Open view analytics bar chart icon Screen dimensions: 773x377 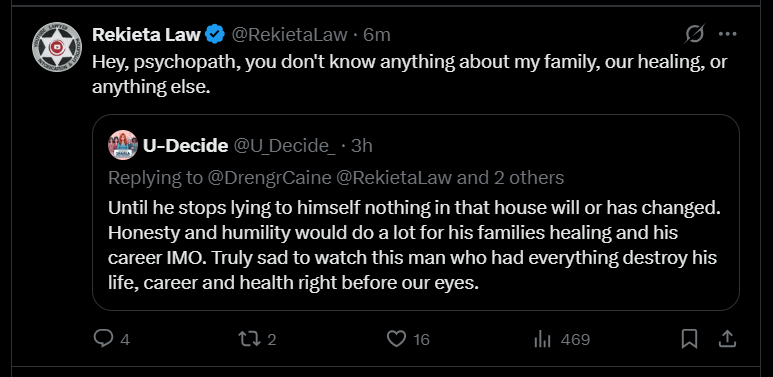coord(542,339)
